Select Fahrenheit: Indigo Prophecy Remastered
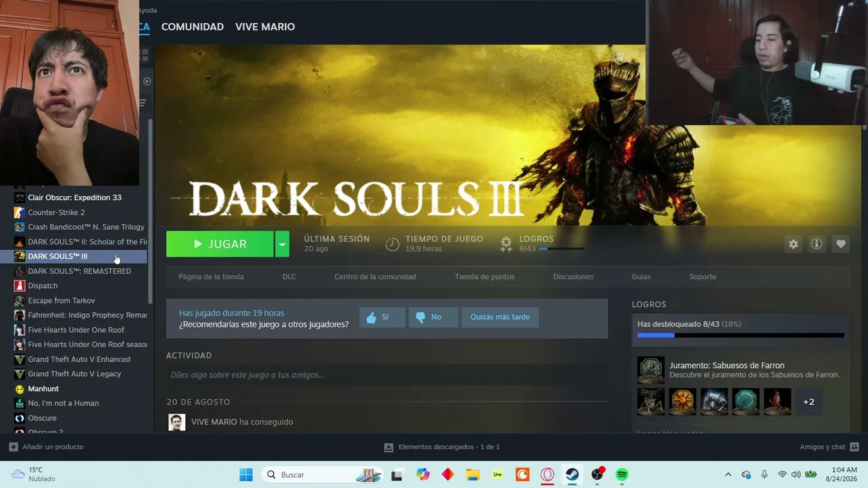 tap(80, 315)
